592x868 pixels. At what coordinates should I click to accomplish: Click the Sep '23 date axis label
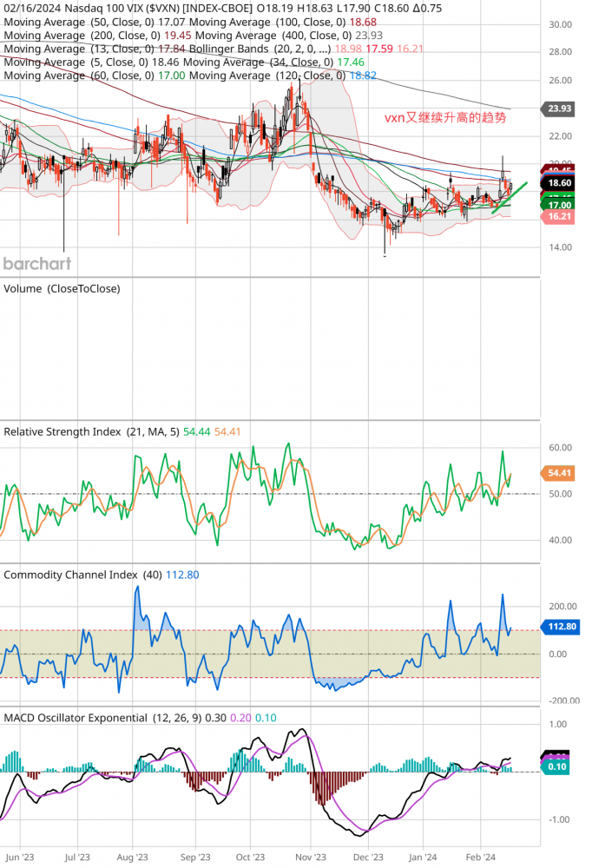[195, 857]
